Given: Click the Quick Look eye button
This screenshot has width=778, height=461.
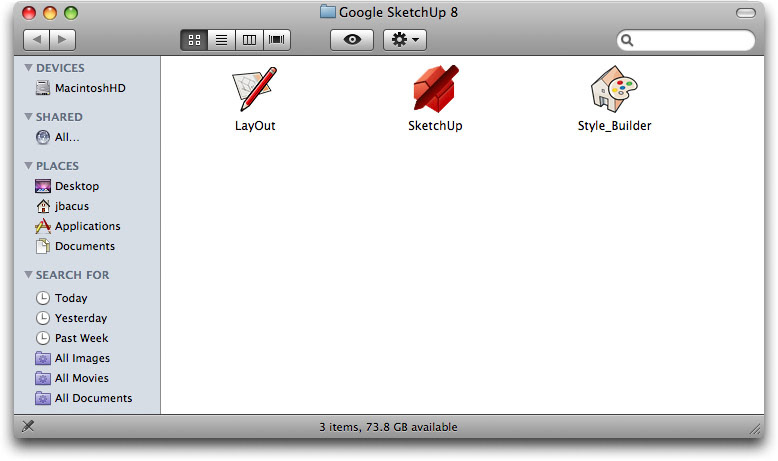Looking at the screenshot, I should 352,40.
